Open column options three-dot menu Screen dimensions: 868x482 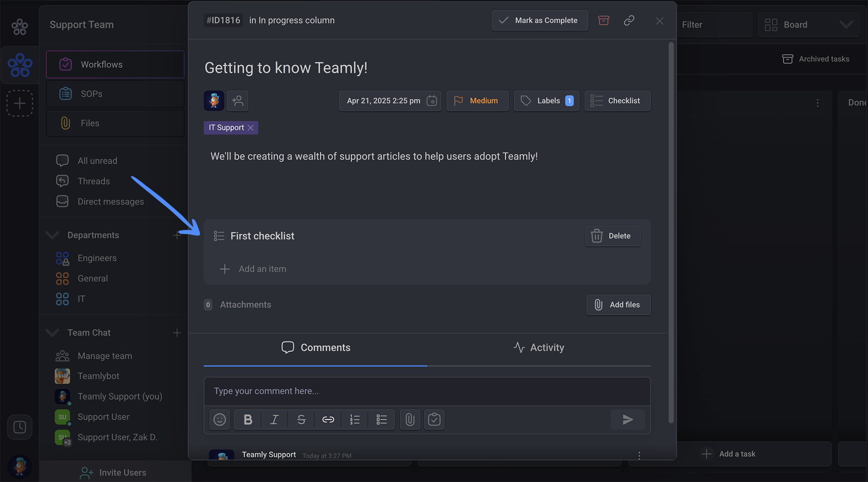pos(818,103)
